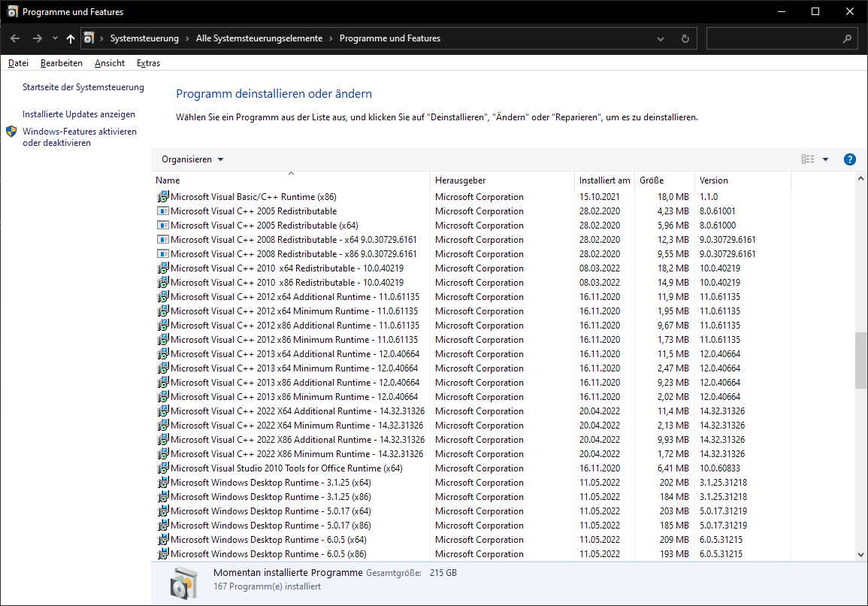This screenshot has height=606, width=868.
Task: Open Installierte Updates anzeigen link
Action: tap(79, 114)
